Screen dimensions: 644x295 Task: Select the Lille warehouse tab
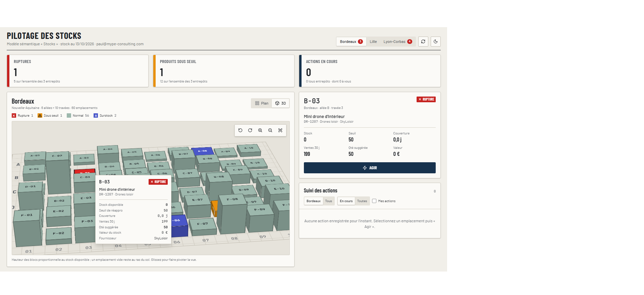pyautogui.click(x=373, y=42)
